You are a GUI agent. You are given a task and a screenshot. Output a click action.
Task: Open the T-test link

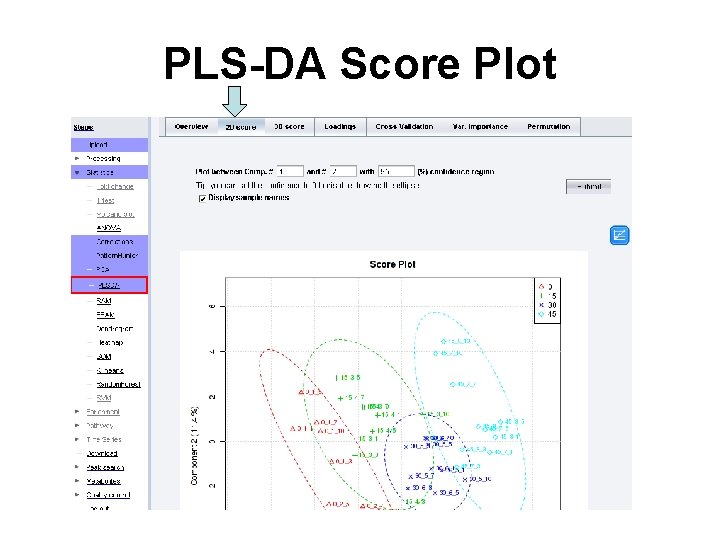pos(105,201)
